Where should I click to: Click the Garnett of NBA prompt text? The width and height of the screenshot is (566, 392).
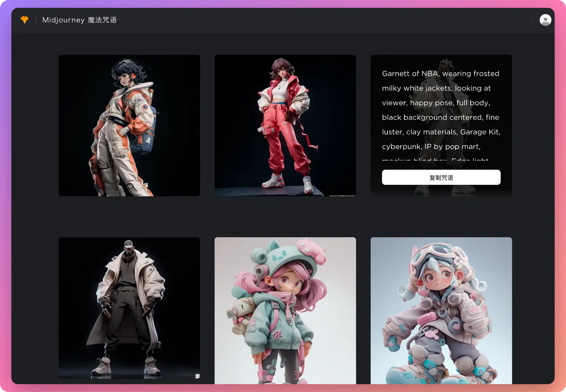click(x=441, y=110)
